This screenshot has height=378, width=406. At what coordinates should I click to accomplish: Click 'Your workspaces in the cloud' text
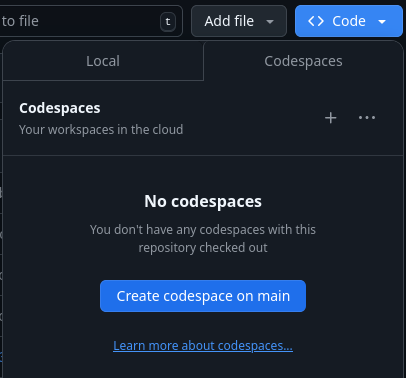pyautogui.click(x=101, y=130)
